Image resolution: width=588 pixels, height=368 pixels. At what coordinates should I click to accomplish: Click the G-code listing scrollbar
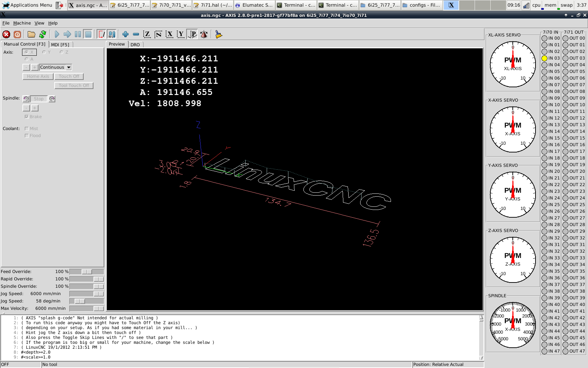coord(481,338)
